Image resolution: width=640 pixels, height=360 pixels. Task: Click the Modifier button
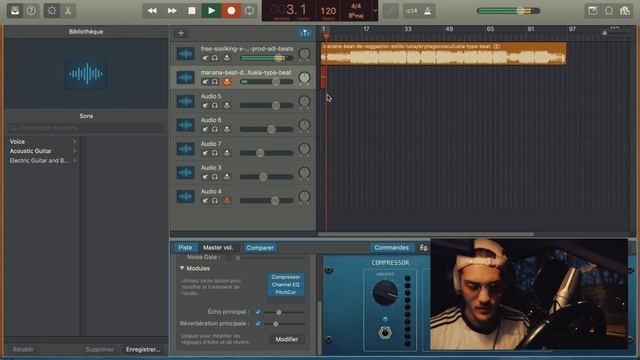[x=287, y=339]
